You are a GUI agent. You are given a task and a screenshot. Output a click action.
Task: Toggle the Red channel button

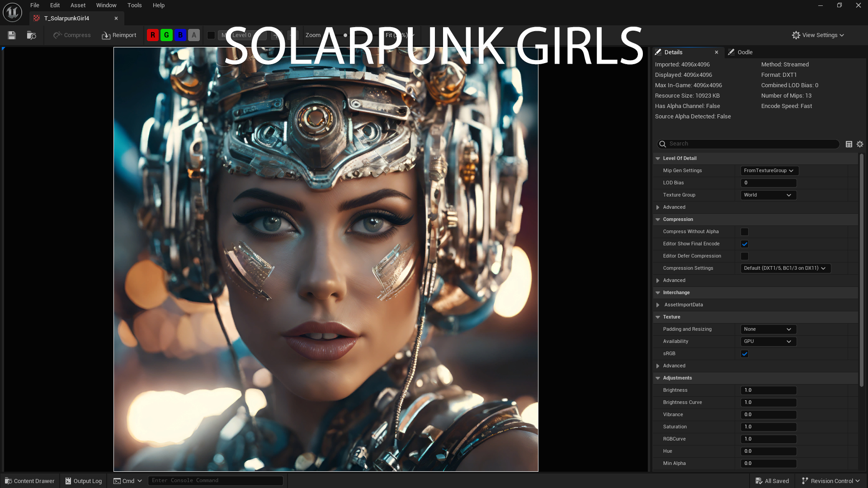tap(153, 35)
